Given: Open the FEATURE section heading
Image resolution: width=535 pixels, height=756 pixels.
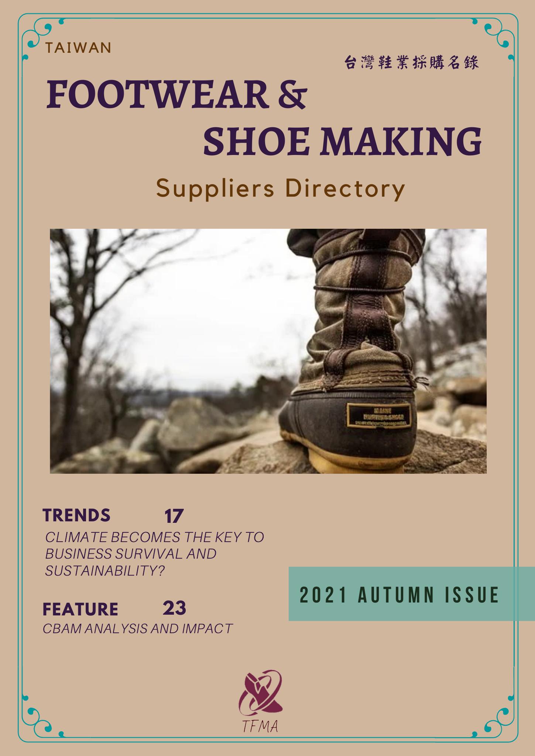Looking at the screenshot, I should tap(80, 609).
